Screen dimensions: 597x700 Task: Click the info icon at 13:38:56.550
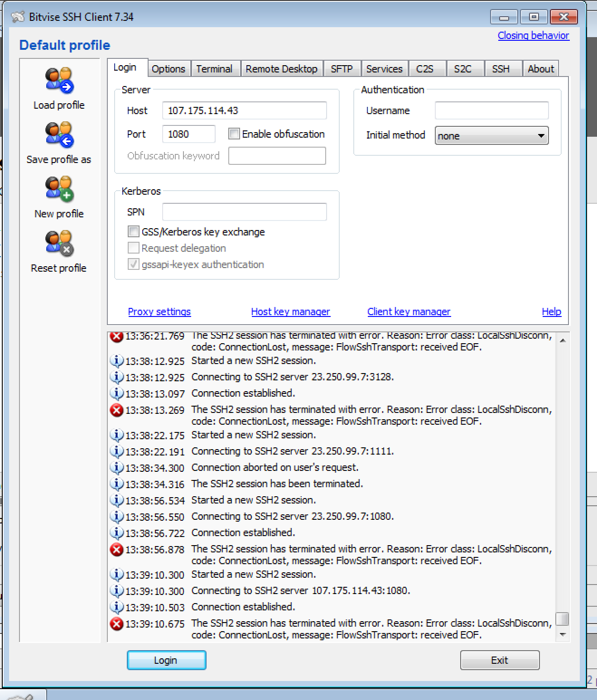point(117,517)
